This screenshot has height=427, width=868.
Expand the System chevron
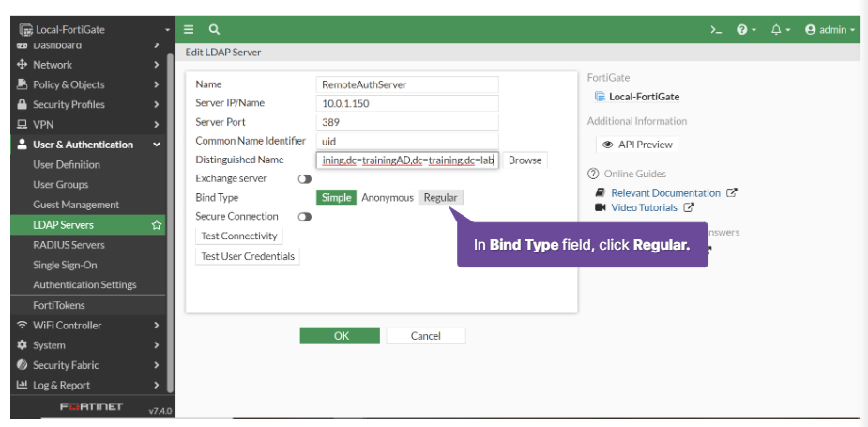[157, 344]
